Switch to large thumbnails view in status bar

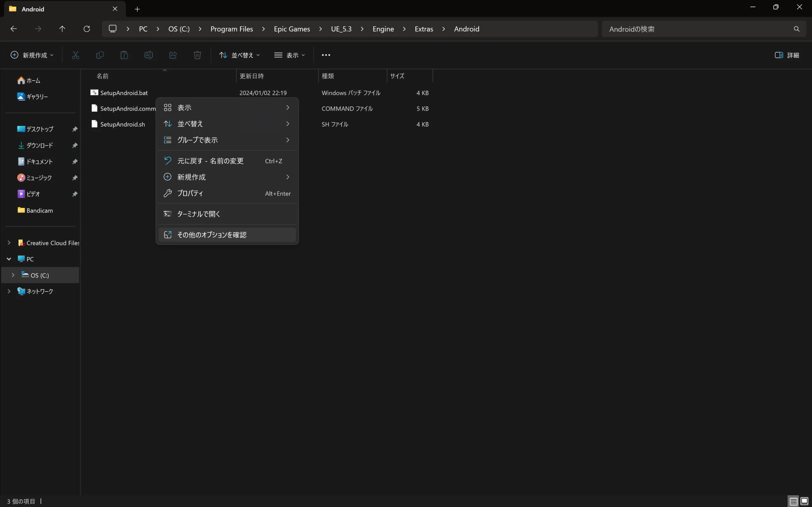point(804,501)
